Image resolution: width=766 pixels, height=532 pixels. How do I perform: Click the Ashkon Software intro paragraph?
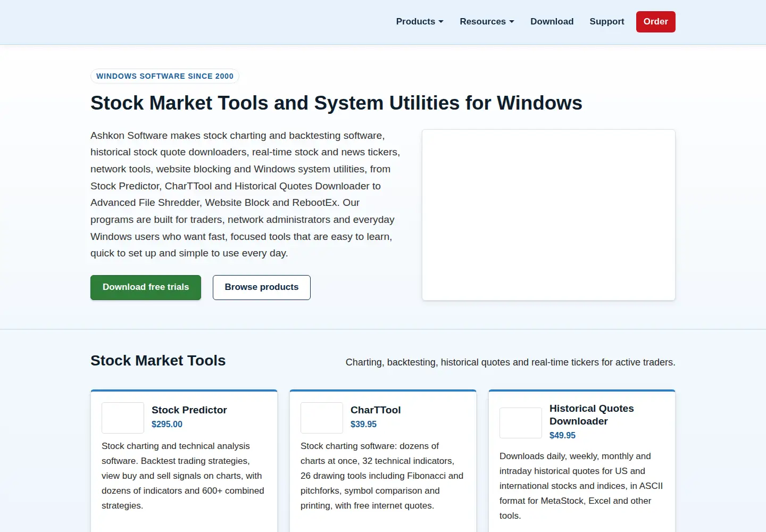click(x=245, y=194)
